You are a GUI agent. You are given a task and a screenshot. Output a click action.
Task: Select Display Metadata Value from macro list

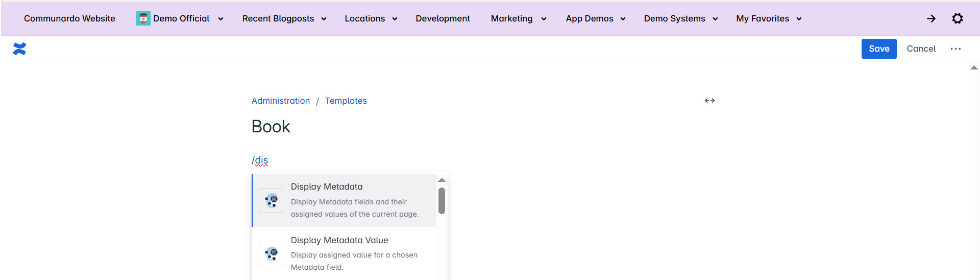(339, 240)
